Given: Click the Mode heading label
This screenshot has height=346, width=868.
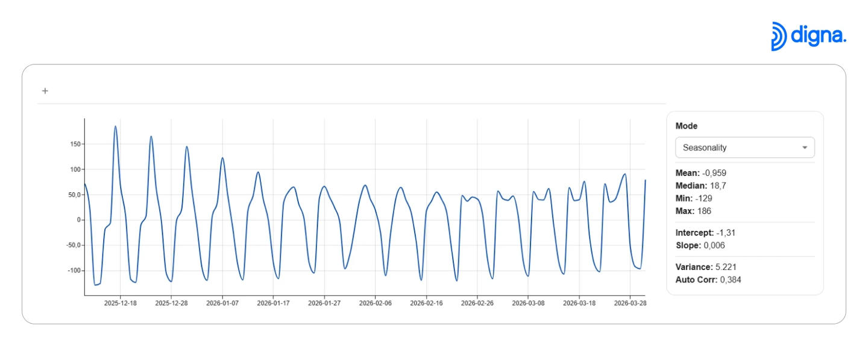Looking at the screenshot, I should pyautogui.click(x=686, y=126).
